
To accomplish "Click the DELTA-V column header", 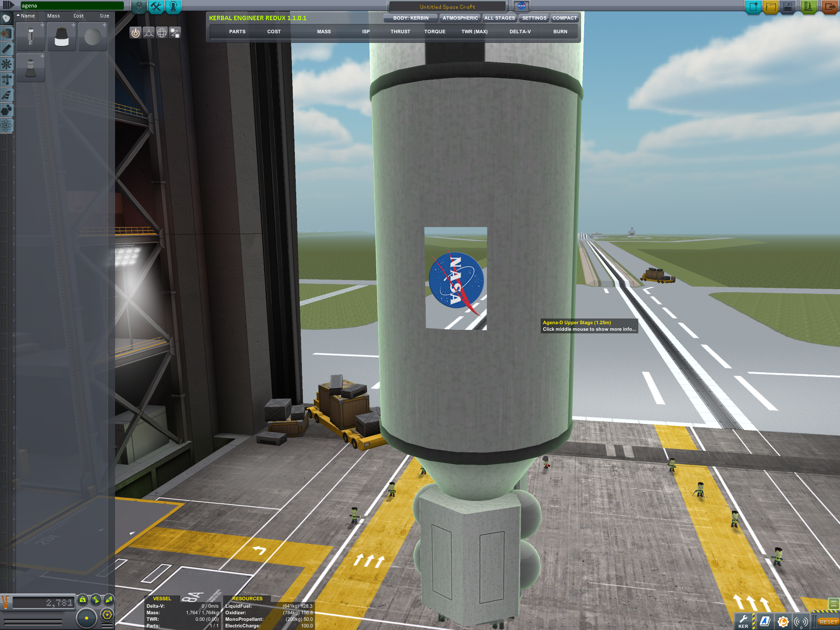I will pos(520,31).
